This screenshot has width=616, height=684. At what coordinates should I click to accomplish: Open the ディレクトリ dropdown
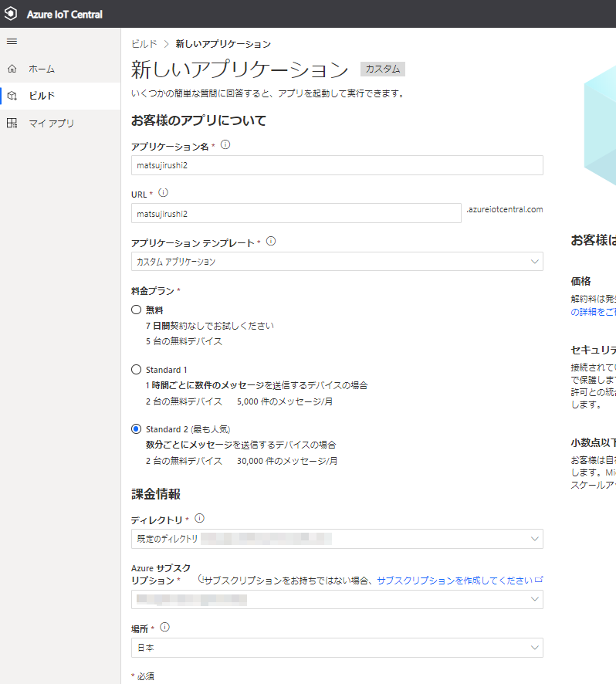(337, 539)
